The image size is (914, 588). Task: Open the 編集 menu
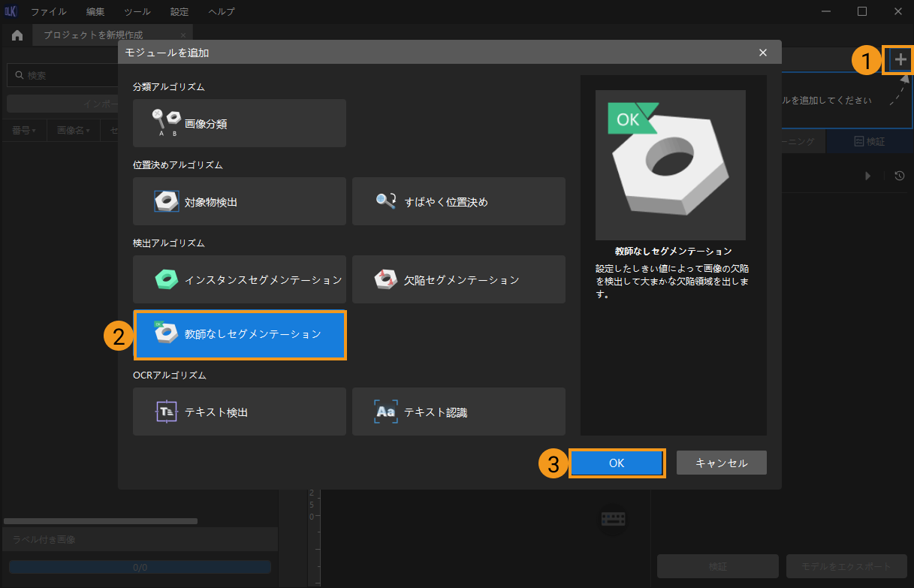click(x=95, y=12)
